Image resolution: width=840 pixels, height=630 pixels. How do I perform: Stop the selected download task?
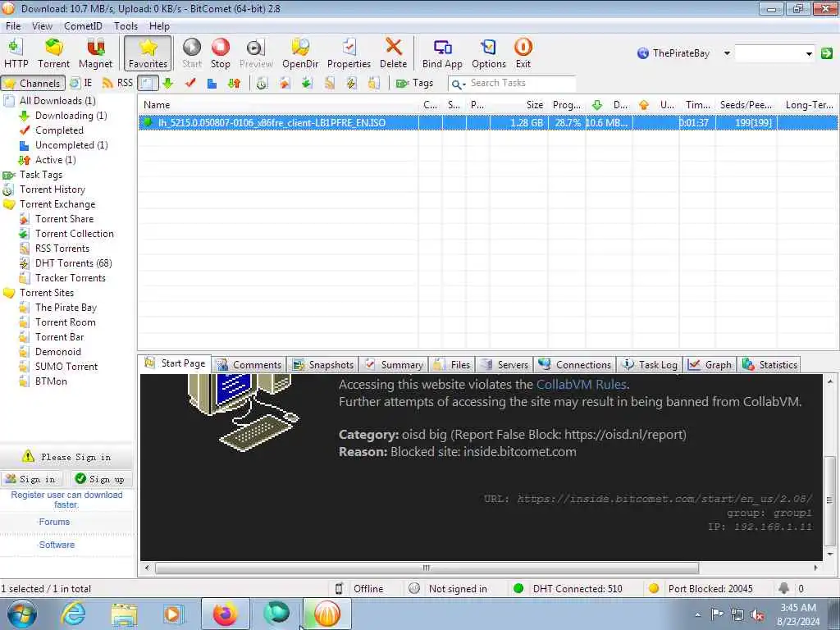click(220, 53)
